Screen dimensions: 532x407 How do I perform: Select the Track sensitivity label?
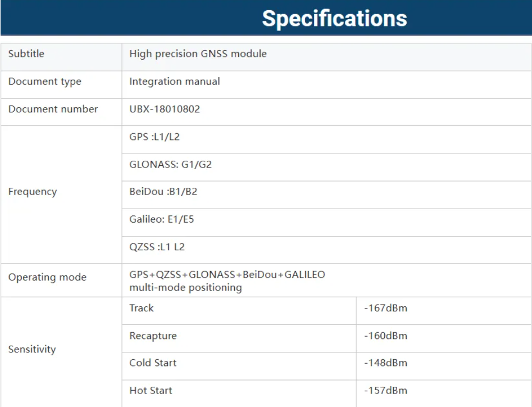(x=142, y=308)
